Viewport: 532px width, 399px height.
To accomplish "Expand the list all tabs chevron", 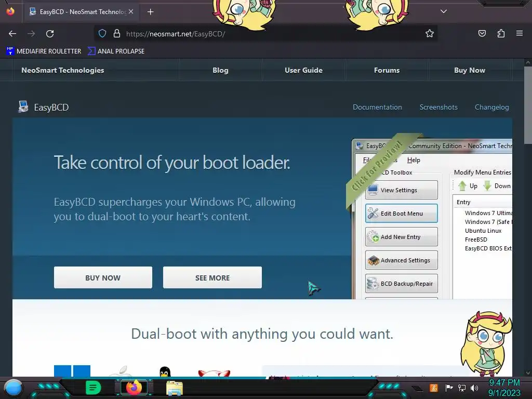I will (x=444, y=11).
